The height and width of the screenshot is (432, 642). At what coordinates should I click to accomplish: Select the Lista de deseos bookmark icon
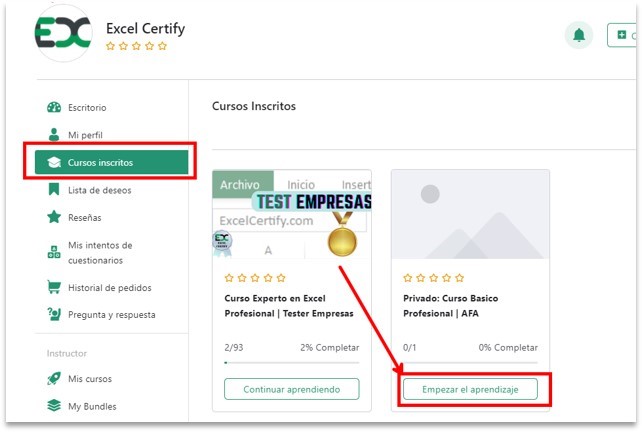[x=54, y=190]
